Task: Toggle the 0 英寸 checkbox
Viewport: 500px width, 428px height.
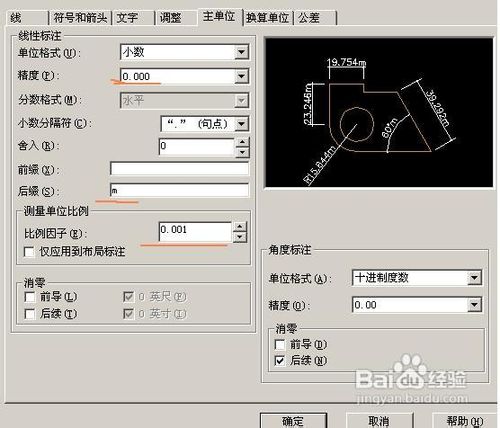Action: pyautogui.click(x=128, y=313)
